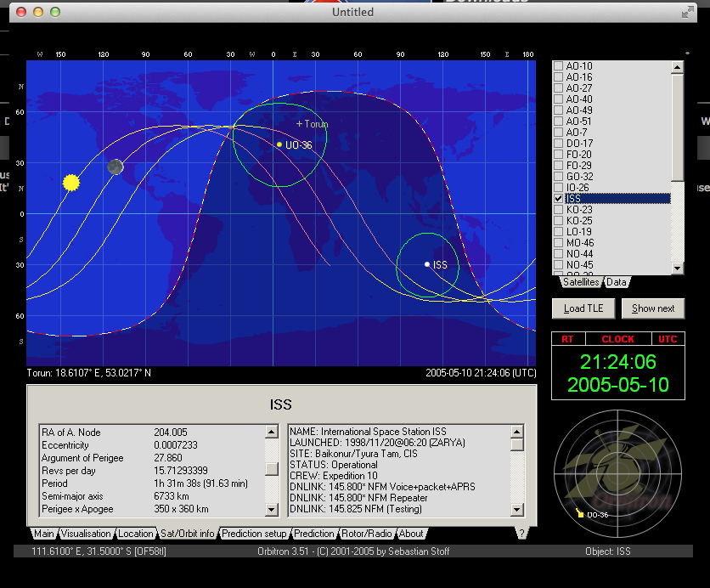Click the Moon icon on the map
Image resolution: width=710 pixels, height=588 pixels.
(x=116, y=167)
